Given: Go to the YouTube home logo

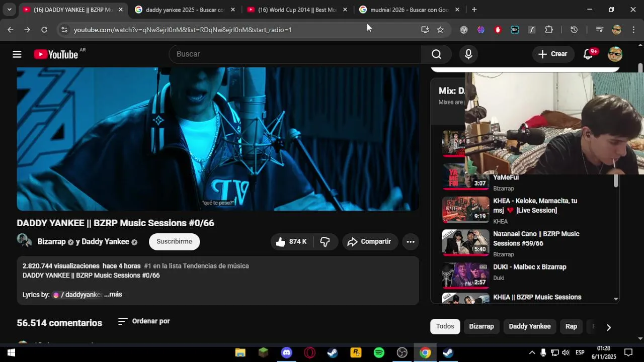Looking at the screenshot, I should click(x=56, y=54).
